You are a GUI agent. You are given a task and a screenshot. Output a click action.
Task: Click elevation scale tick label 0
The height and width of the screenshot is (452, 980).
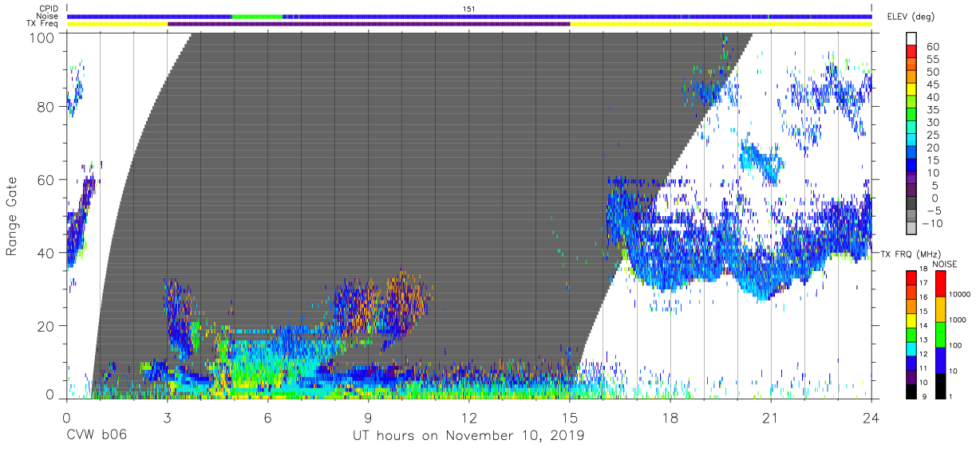pos(935,198)
